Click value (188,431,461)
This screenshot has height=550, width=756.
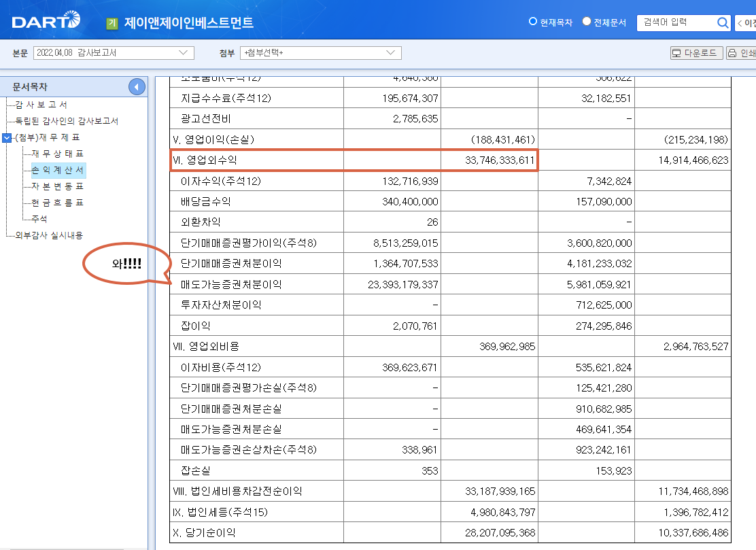tap(503, 140)
